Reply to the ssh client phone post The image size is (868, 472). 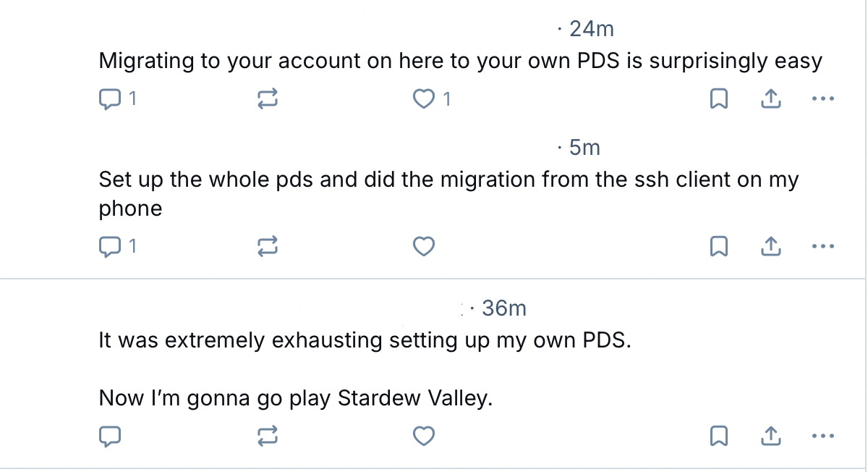[x=109, y=248]
